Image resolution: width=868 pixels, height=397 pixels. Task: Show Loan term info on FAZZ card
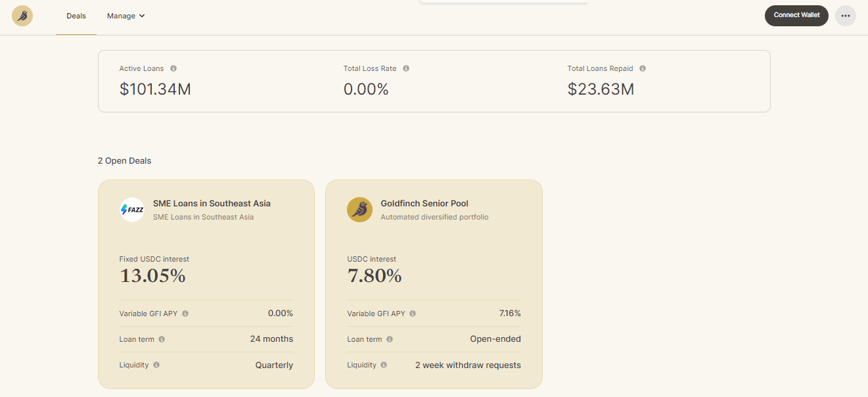point(162,339)
